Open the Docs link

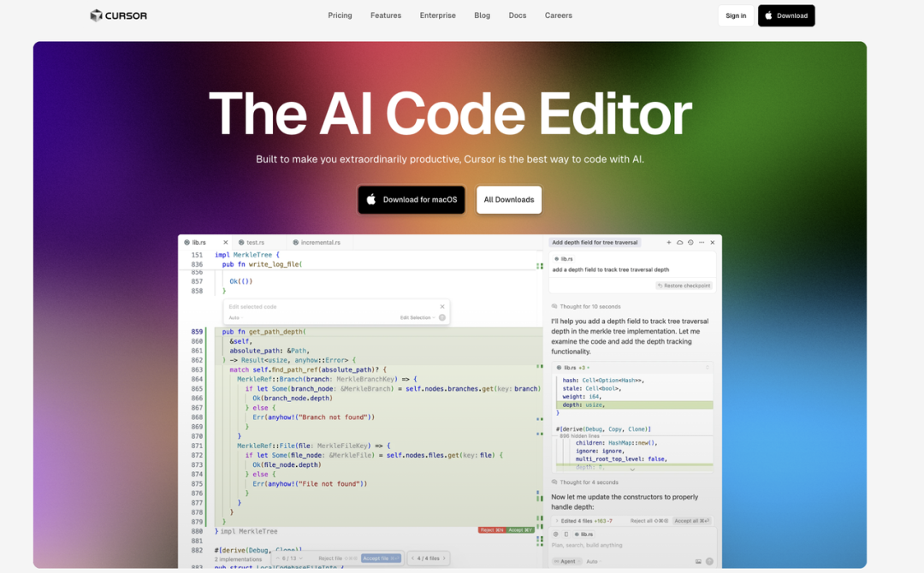click(518, 15)
